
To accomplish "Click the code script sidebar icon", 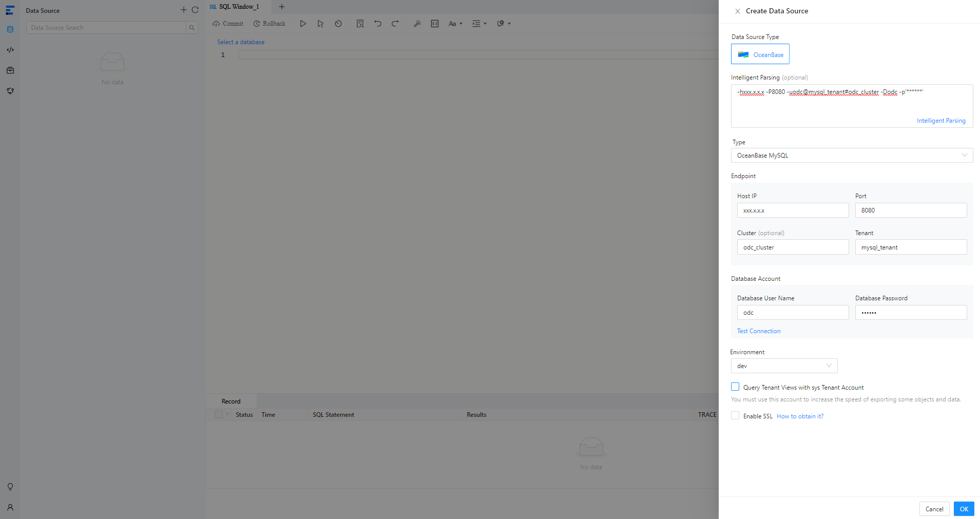I will click(x=10, y=50).
